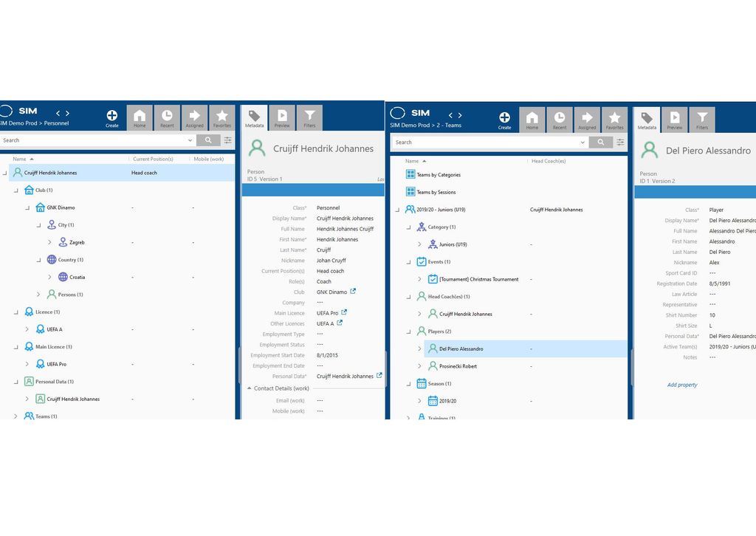This screenshot has height=536, width=756.
Task: Open the external link icon next to GNK Dinamo
Action: click(354, 292)
